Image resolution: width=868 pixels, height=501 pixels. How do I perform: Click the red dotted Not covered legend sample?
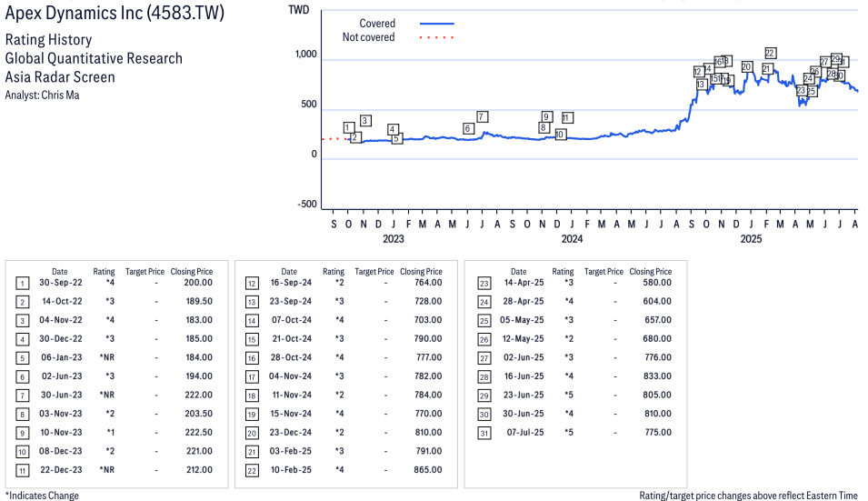pos(437,37)
